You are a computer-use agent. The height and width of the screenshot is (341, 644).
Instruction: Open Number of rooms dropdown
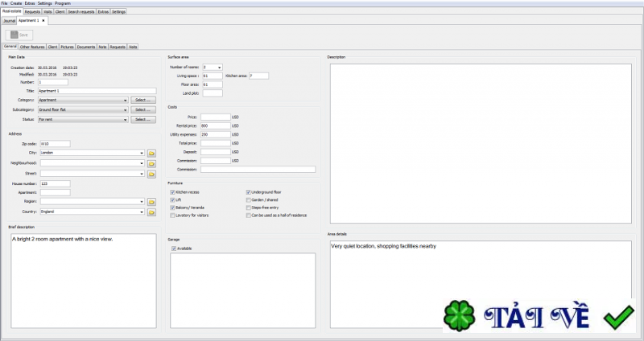[220, 68]
